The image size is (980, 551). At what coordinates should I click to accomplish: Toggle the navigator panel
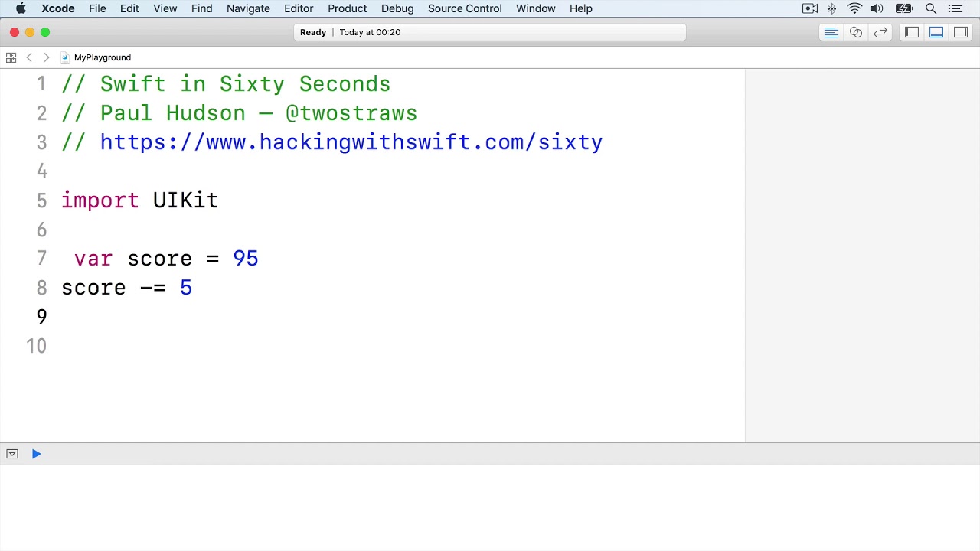(911, 32)
